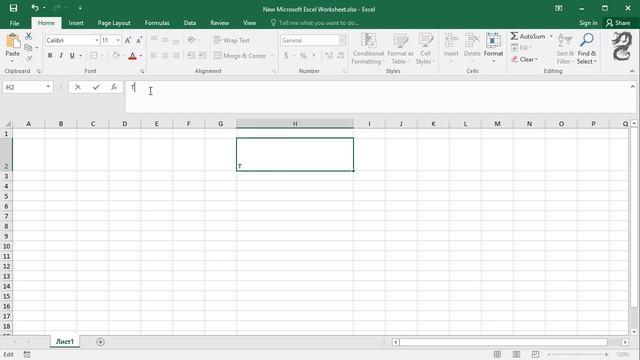Click the Delete cells icon
The width and height of the screenshot is (640, 360).
point(472,41)
